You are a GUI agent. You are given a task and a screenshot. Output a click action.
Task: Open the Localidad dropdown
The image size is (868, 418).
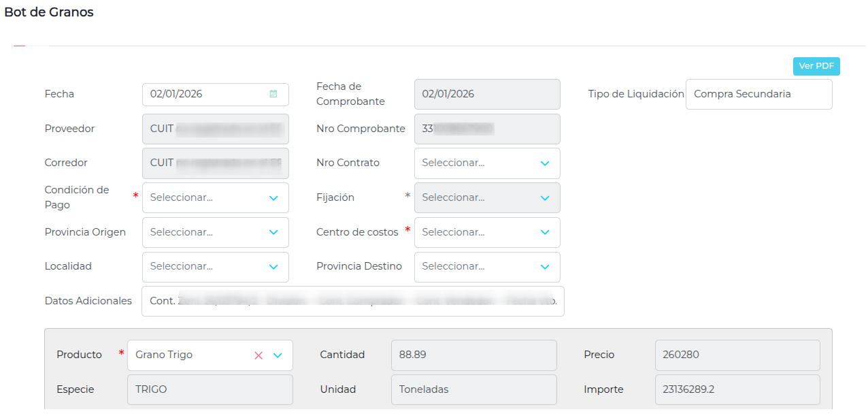[x=215, y=267]
